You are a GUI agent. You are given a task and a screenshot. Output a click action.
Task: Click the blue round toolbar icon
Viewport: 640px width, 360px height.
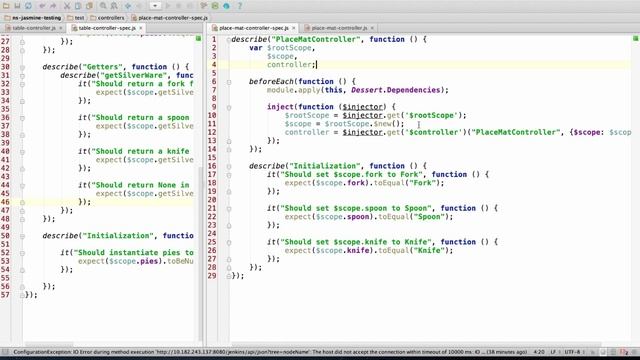[x=226, y=6]
